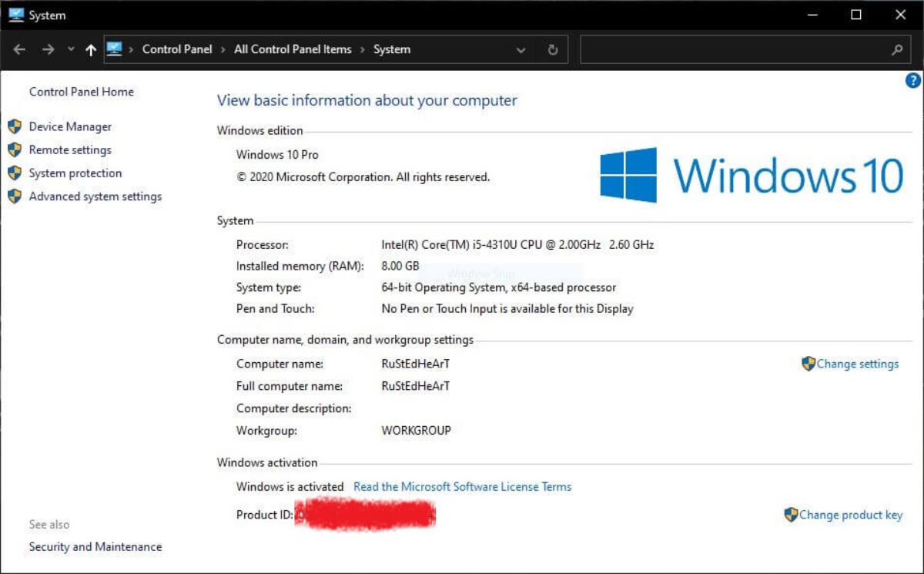Click Change product key link
Image resolution: width=924 pixels, height=574 pixels.
(851, 515)
